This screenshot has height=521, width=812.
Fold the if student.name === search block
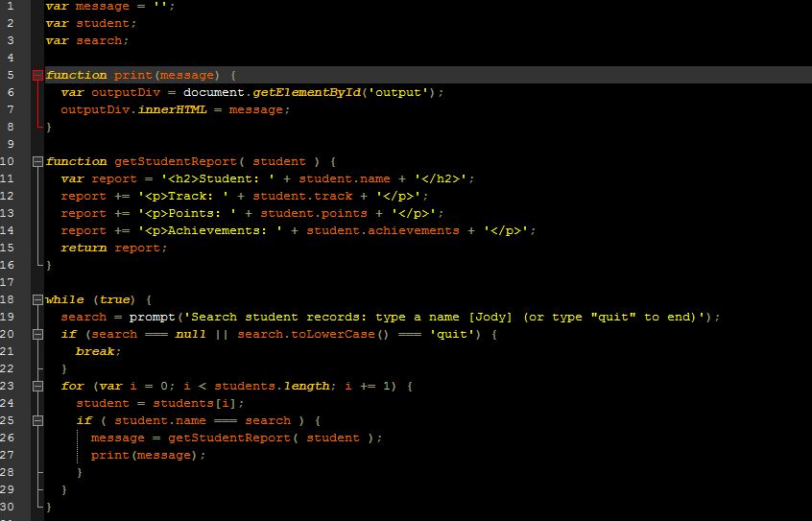(38, 420)
